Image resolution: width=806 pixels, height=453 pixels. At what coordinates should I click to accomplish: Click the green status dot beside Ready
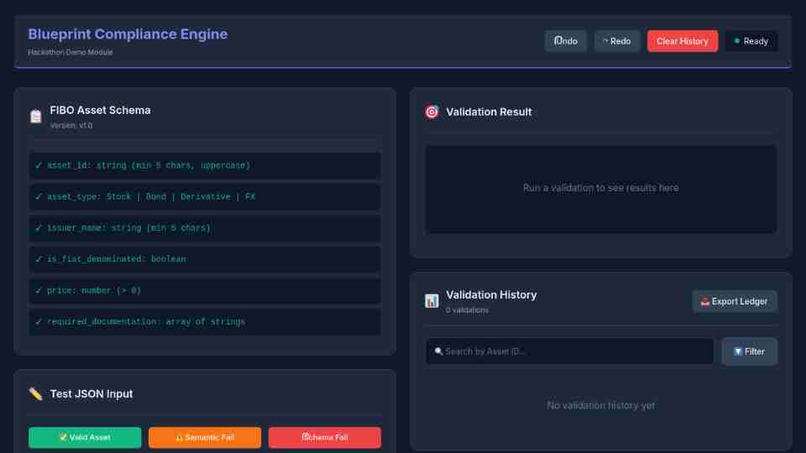tap(737, 41)
